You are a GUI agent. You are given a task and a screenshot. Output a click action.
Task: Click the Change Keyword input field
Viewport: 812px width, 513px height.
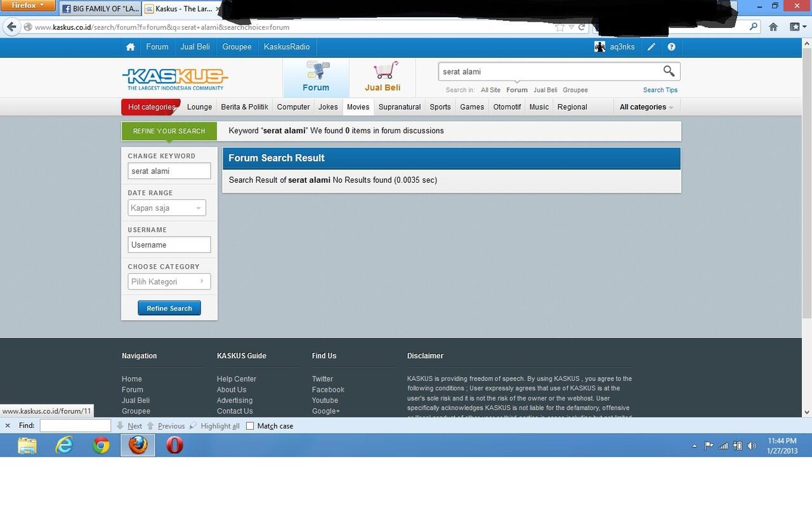(169, 171)
